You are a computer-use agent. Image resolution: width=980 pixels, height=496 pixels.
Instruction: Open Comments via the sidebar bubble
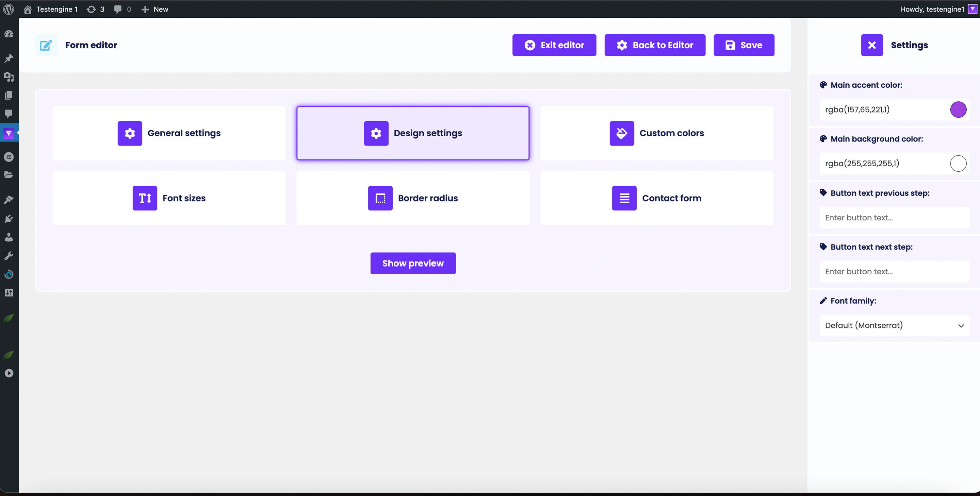tap(9, 113)
